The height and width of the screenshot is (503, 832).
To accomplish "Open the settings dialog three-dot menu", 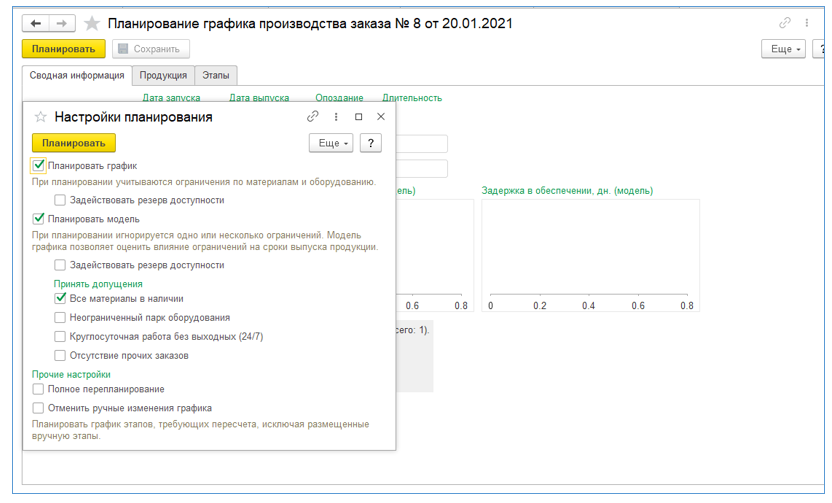I will click(336, 117).
